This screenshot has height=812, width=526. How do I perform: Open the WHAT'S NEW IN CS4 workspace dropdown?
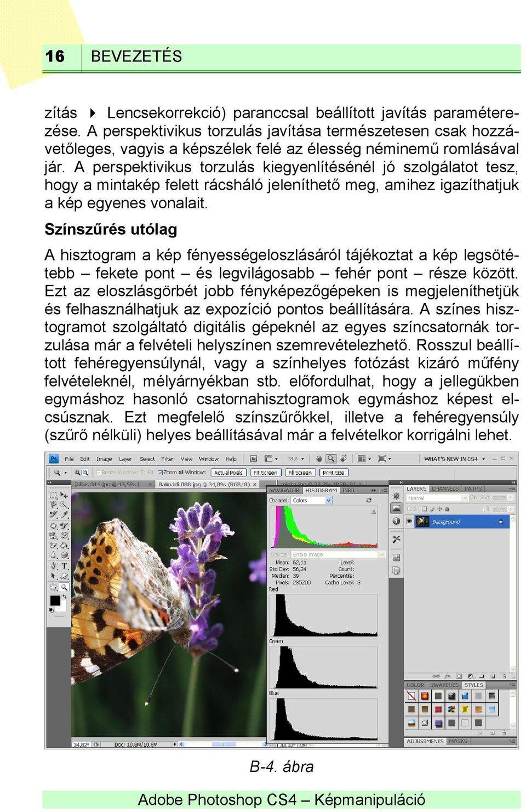(454, 459)
